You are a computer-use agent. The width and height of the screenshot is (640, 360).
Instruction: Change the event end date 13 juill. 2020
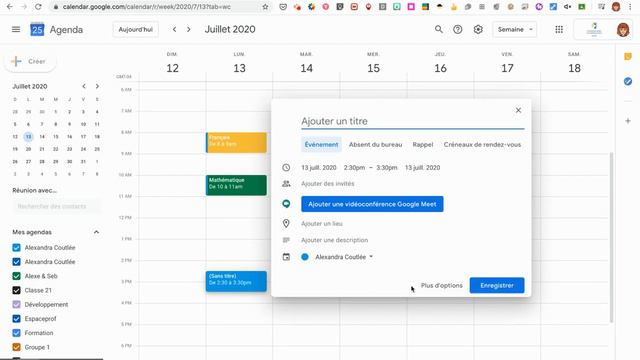click(422, 167)
